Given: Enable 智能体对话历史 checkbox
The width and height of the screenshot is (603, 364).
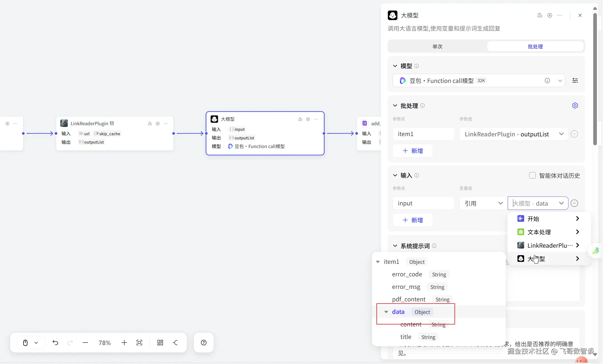Looking at the screenshot, I should pos(532,175).
